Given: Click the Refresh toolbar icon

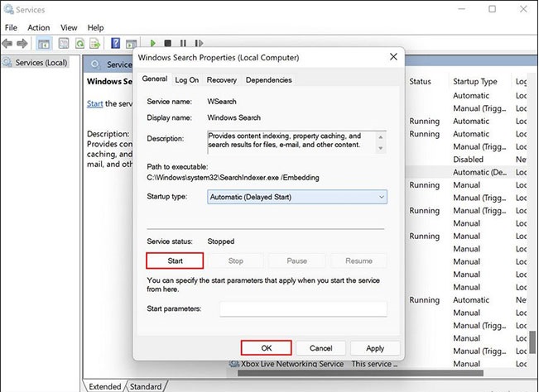Looking at the screenshot, I should (80, 43).
